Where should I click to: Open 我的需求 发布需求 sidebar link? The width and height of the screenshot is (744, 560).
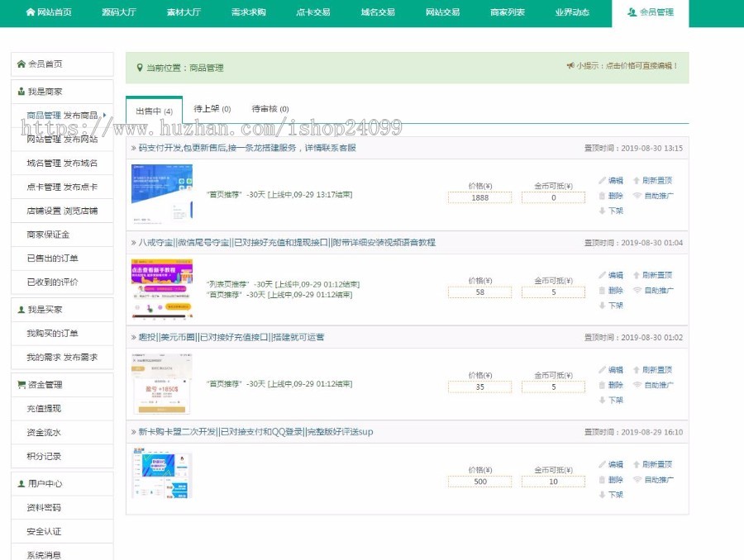[62, 357]
